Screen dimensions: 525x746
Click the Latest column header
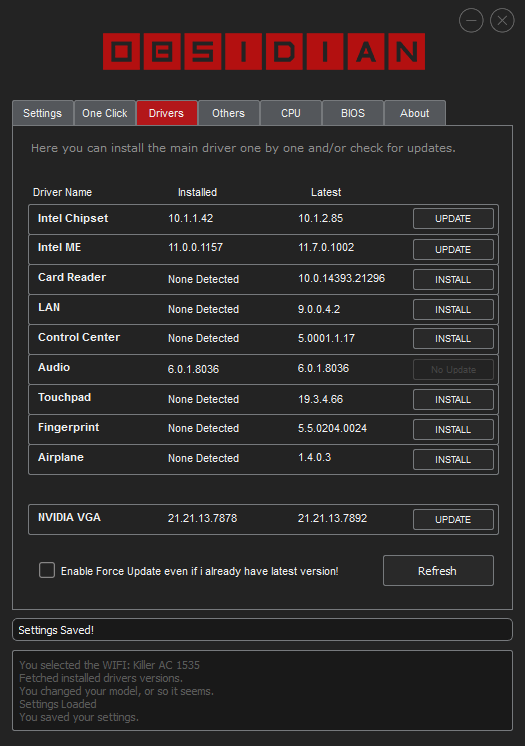tap(326, 192)
